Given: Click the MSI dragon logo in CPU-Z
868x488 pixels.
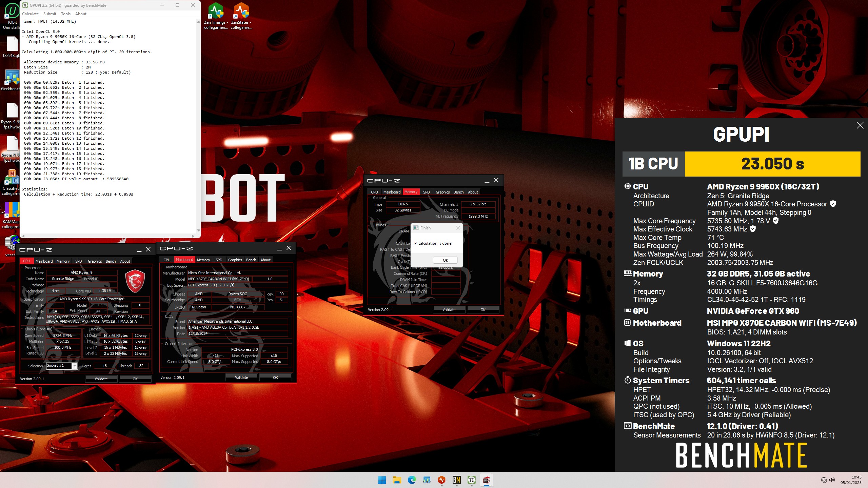Looking at the screenshot, I should [135, 281].
